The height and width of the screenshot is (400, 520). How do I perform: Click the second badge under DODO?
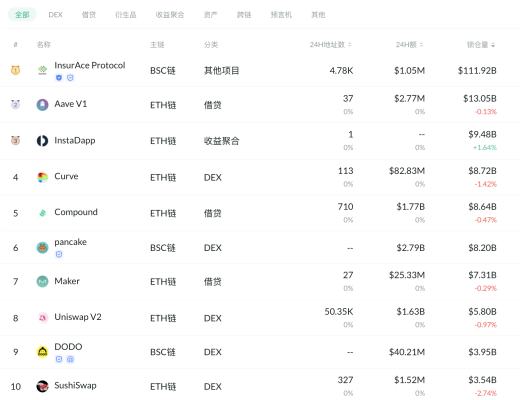[x=70, y=359]
